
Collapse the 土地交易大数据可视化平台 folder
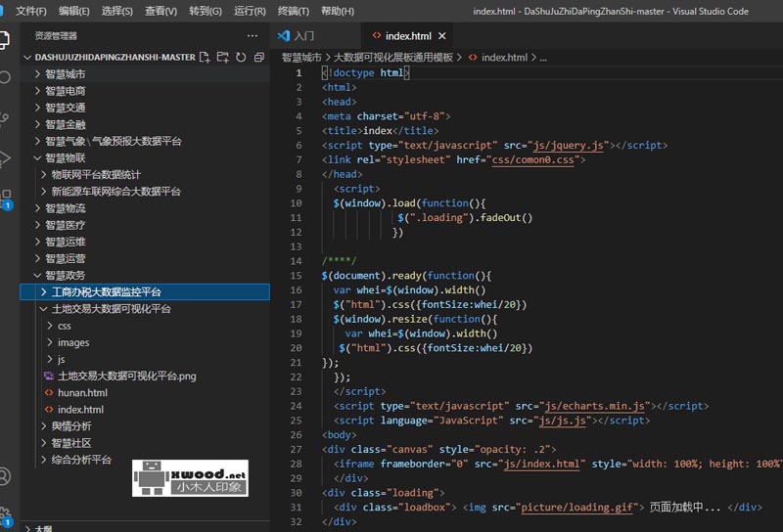145,309
